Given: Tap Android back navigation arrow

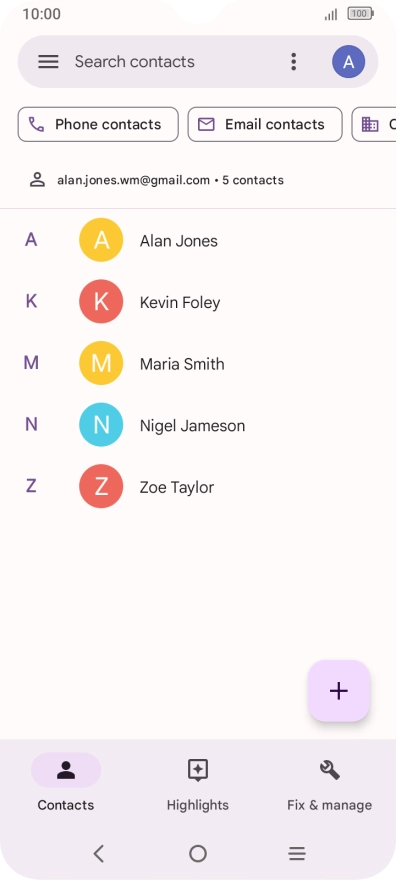Looking at the screenshot, I should pyautogui.click(x=99, y=854).
